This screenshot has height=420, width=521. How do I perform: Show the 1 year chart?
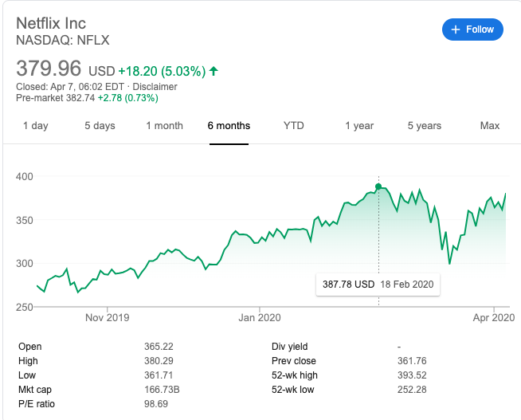point(359,126)
